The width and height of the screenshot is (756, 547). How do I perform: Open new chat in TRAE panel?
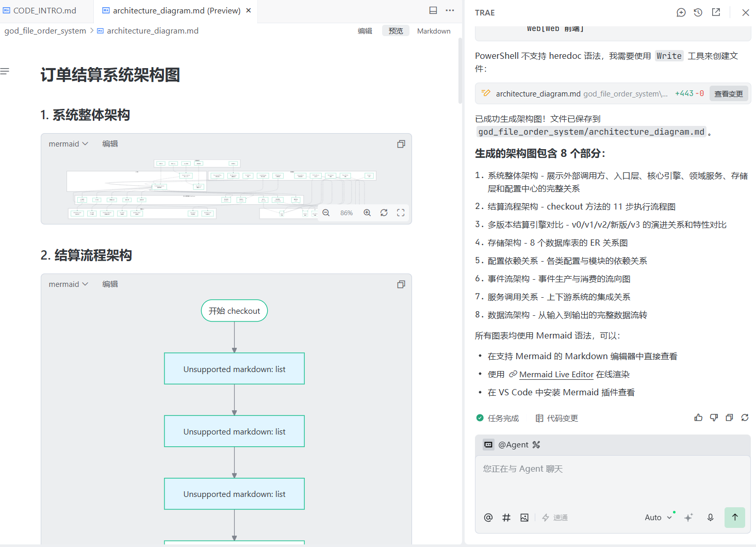click(681, 12)
